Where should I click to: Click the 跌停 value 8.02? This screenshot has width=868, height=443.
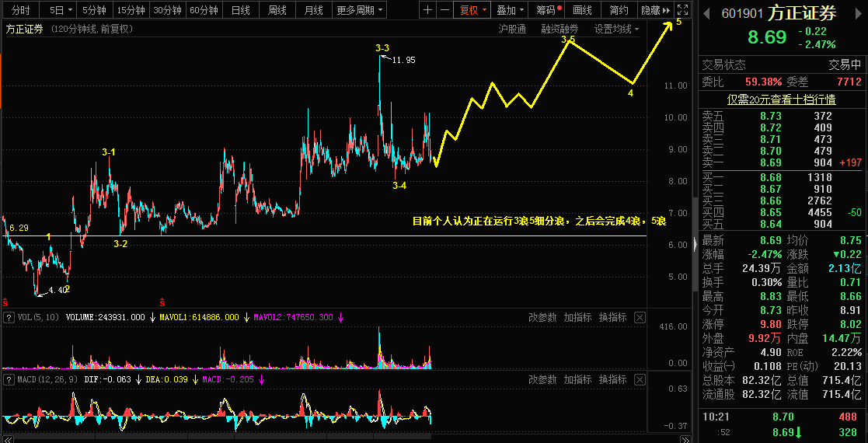851,324
